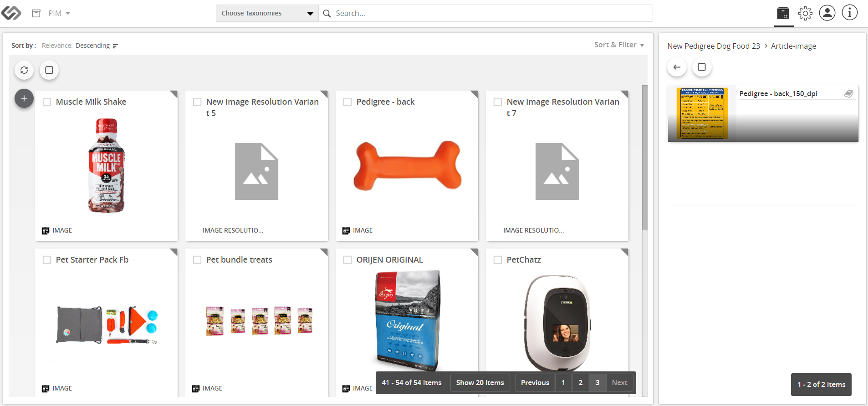Viewport: 868px width, 406px height.
Task: Click the window icon beside PIM
Action: 36,13
